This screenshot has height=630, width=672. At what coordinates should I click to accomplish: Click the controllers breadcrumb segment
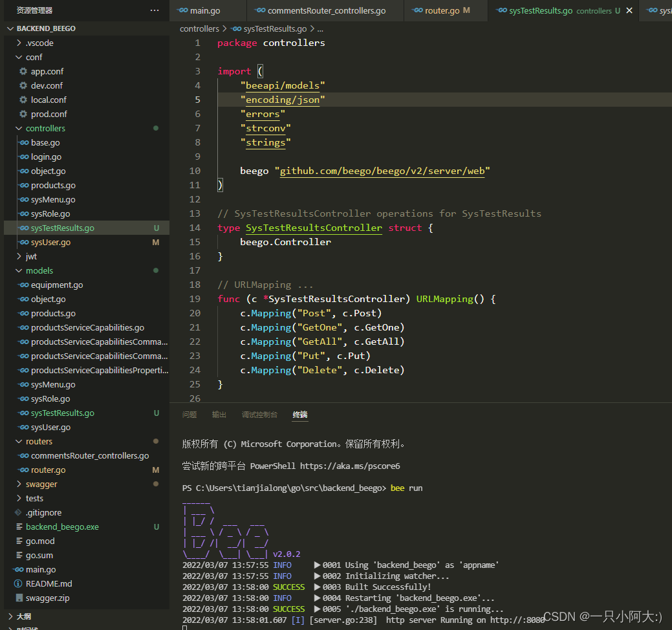point(199,28)
